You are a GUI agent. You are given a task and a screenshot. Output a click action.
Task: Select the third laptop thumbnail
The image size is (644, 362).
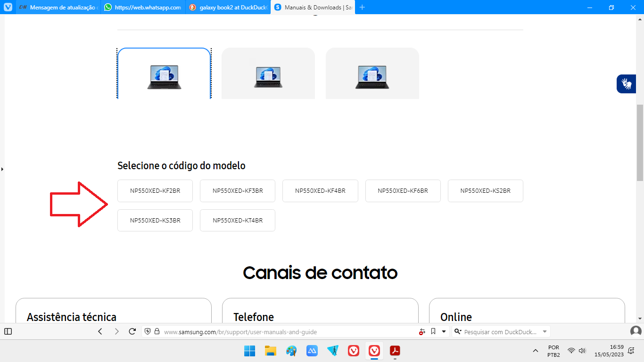pyautogui.click(x=372, y=74)
